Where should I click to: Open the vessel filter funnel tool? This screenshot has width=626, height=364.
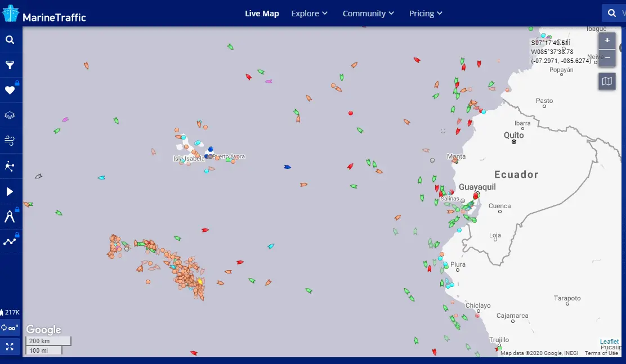tap(10, 65)
